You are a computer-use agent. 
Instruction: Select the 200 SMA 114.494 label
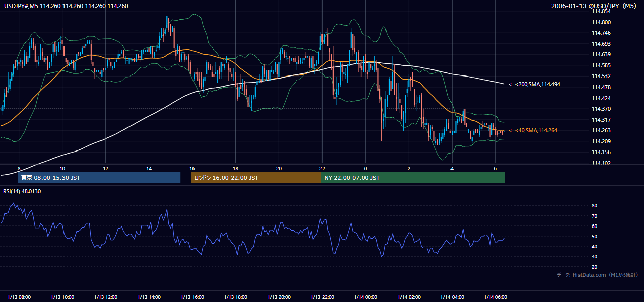(535, 85)
